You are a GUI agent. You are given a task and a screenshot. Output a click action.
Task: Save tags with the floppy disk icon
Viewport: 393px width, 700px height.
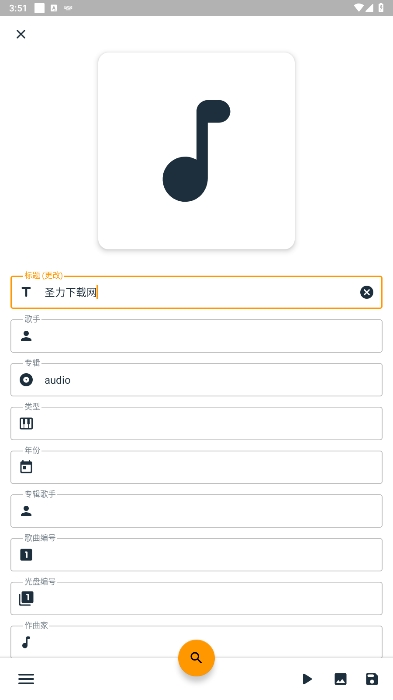[372, 679]
